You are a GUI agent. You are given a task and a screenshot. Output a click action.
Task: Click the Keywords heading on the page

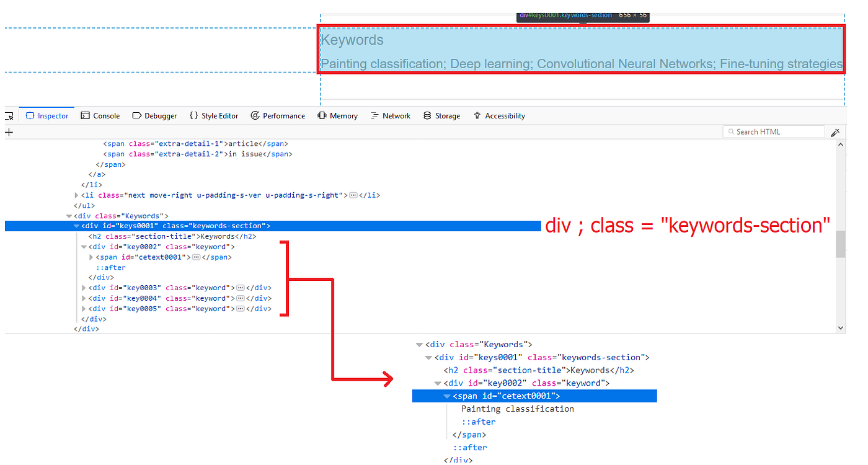coord(352,40)
